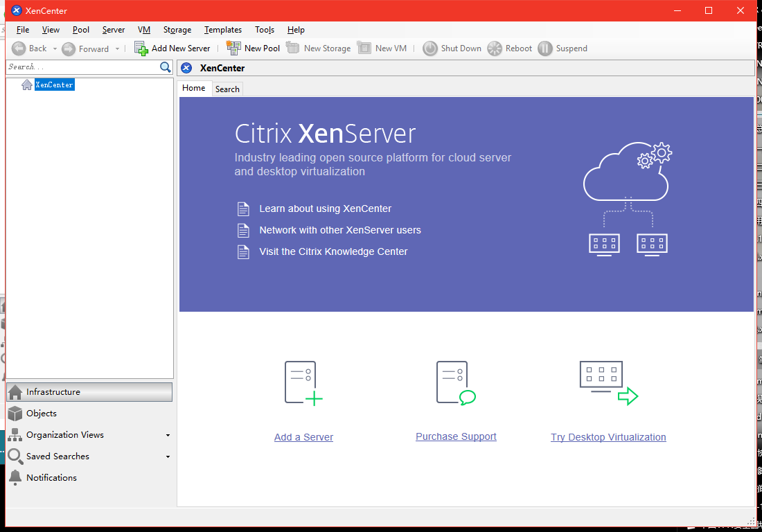Switch to the Home tab

point(194,88)
